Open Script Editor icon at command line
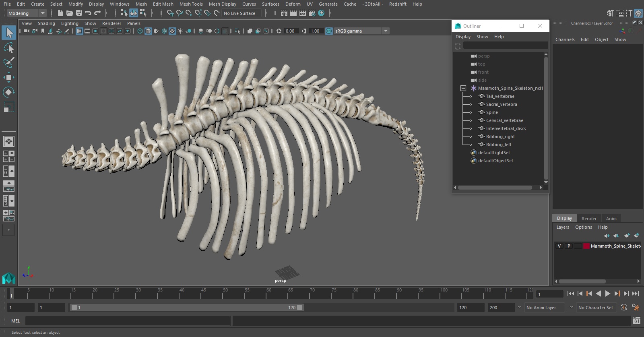644x337 pixels. (x=637, y=321)
